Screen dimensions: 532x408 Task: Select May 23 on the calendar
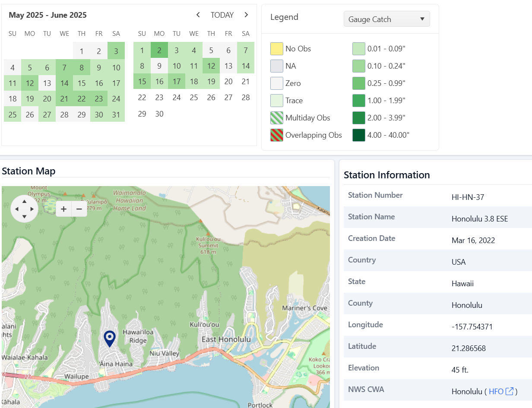click(x=99, y=99)
